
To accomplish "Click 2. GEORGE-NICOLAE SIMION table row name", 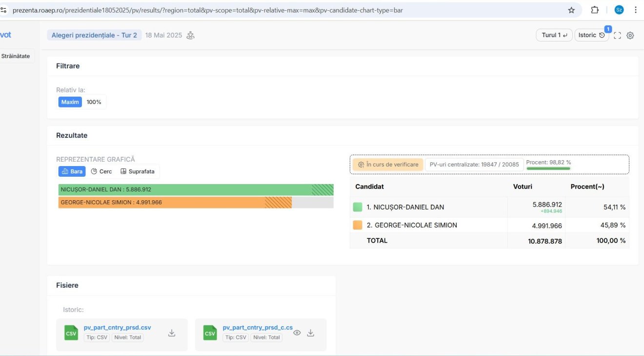I will pyautogui.click(x=412, y=225).
